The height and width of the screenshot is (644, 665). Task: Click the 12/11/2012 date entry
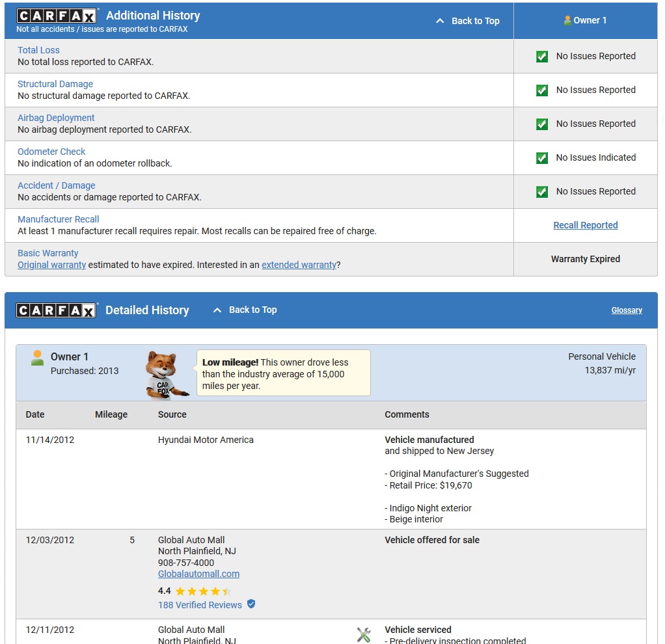coord(49,630)
